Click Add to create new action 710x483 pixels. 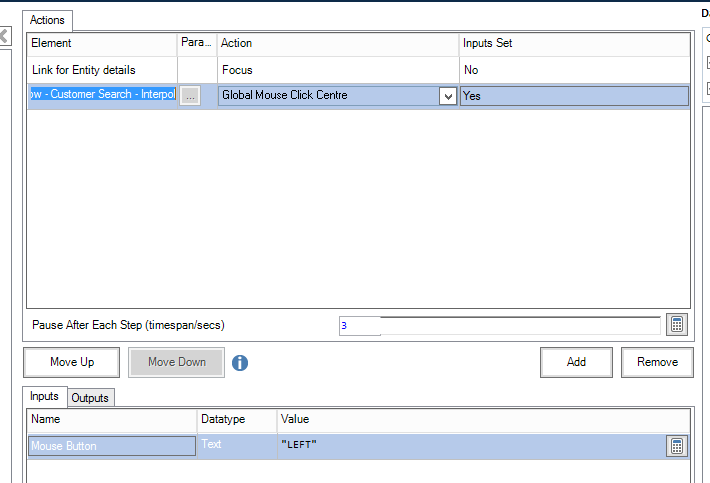[x=576, y=362]
